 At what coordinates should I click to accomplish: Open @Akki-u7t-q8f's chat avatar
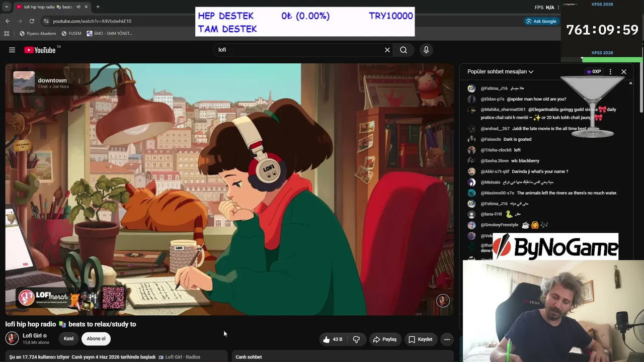click(x=471, y=171)
